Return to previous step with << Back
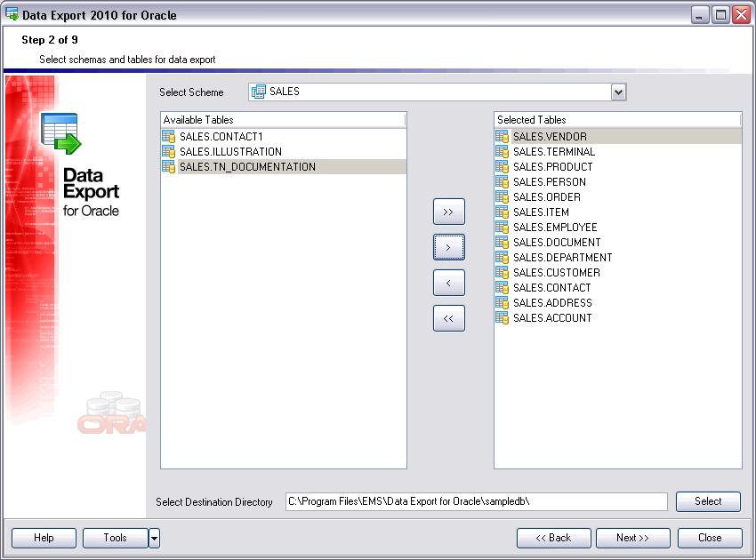756x560 pixels. coord(554,539)
